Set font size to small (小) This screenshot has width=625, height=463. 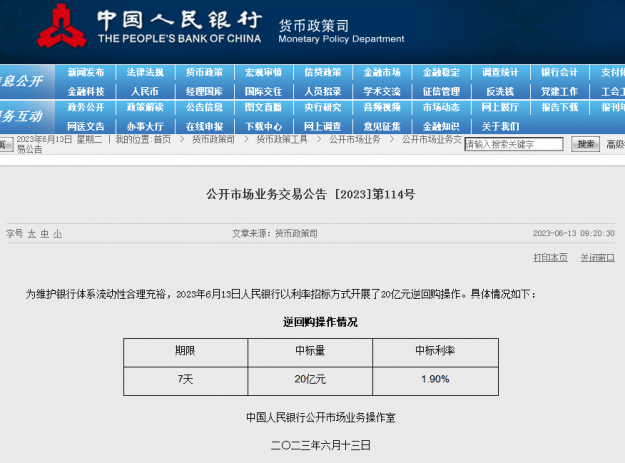click(x=57, y=233)
